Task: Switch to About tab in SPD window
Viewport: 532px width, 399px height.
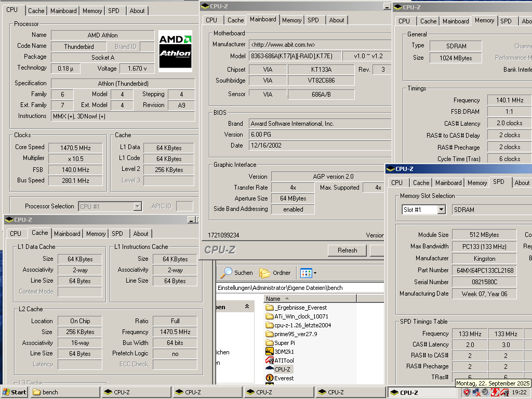Action: 522,182
